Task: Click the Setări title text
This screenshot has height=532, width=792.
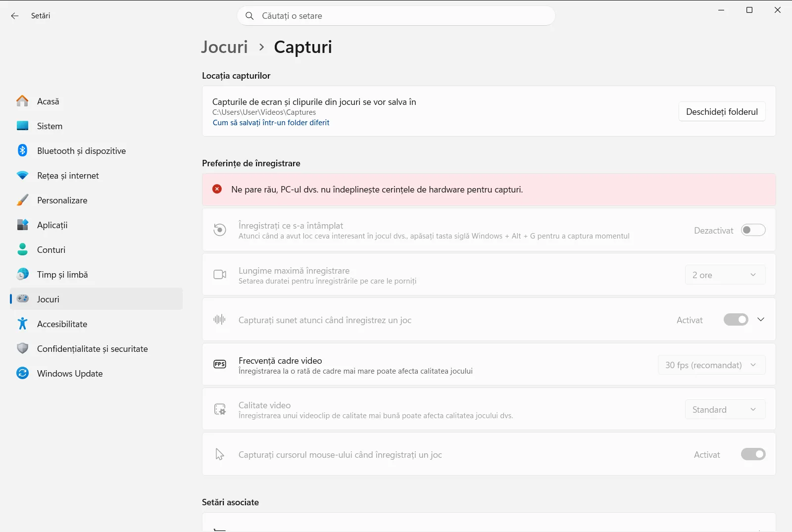Action: tap(41, 16)
